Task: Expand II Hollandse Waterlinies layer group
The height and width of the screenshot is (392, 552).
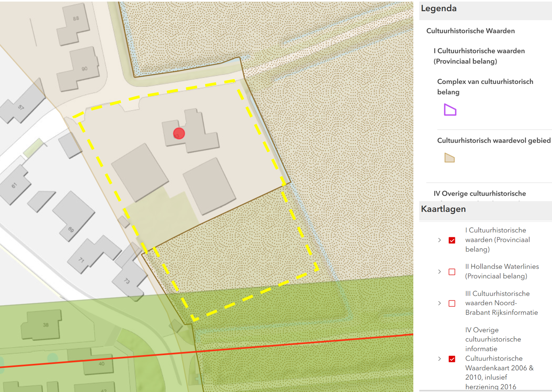Action: pyautogui.click(x=439, y=272)
